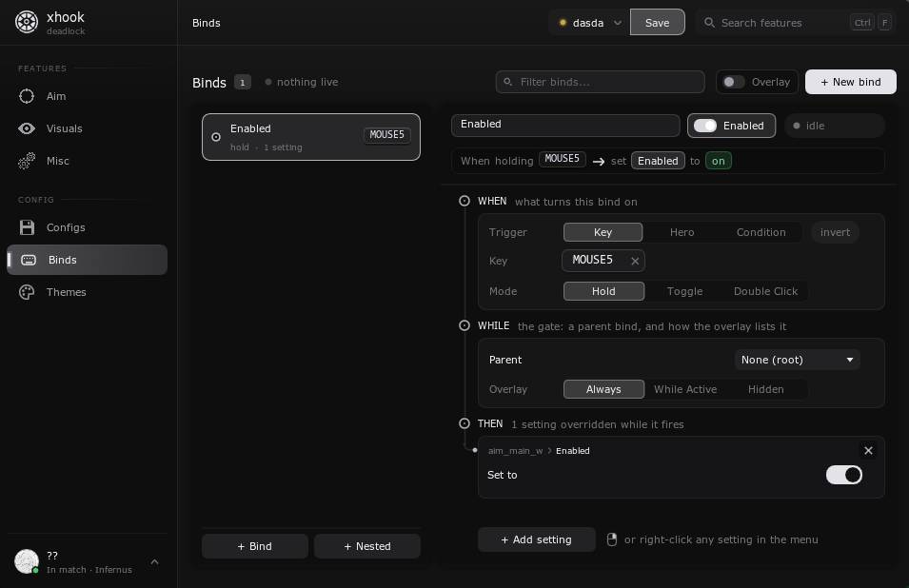Viewport: 909px width, 588px height.
Task: Click the WHEN step circle marker
Action: click(x=464, y=201)
